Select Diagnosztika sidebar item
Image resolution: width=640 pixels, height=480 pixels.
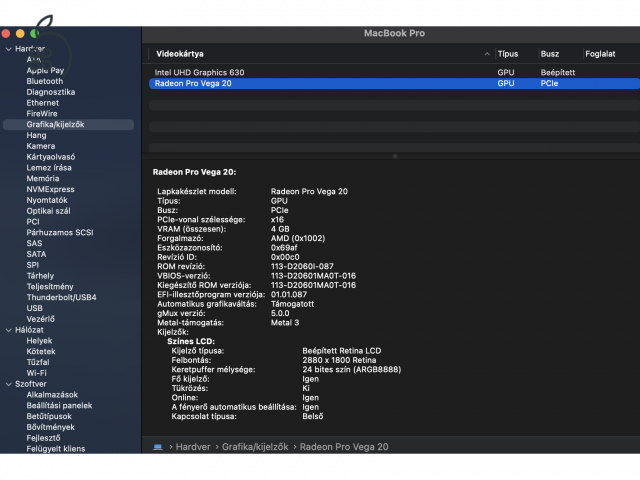(x=51, y=92)
